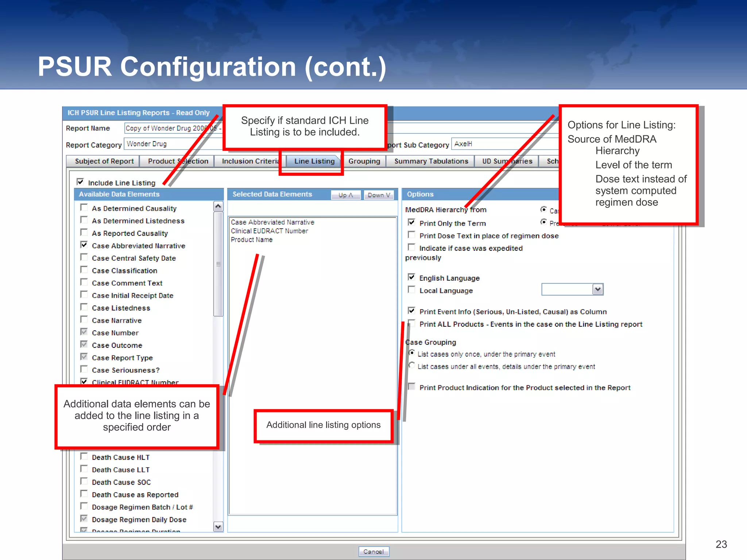This screenshot has width=747, height=560.
Task: Select Case Abbreviated Narrative in Selected Elements
Action: [272, 222]
